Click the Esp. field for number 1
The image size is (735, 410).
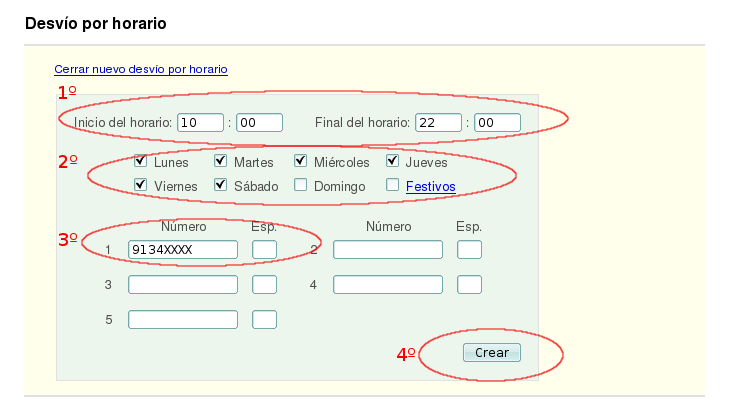pyautogui.click(x=264, y=249)
